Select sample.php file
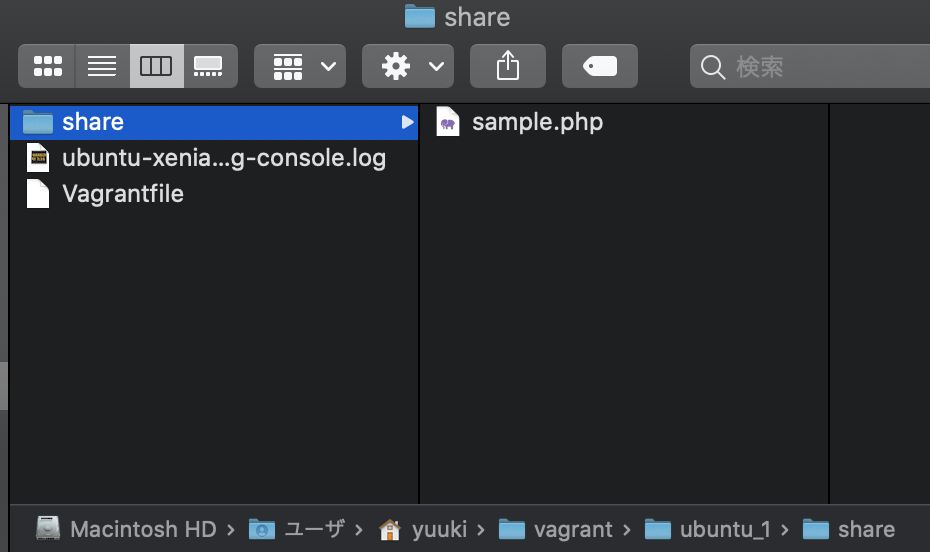 537,122
